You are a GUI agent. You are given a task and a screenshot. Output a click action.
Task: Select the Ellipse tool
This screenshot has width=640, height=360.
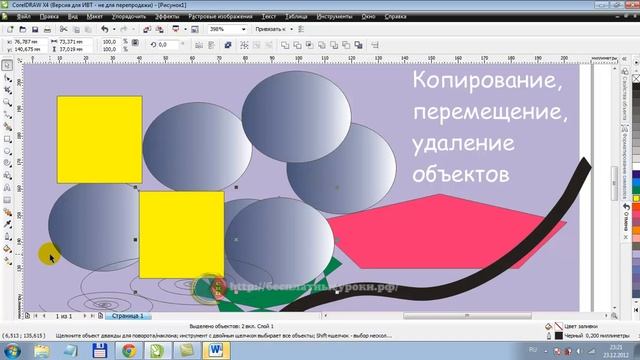[x=7, y=151]
